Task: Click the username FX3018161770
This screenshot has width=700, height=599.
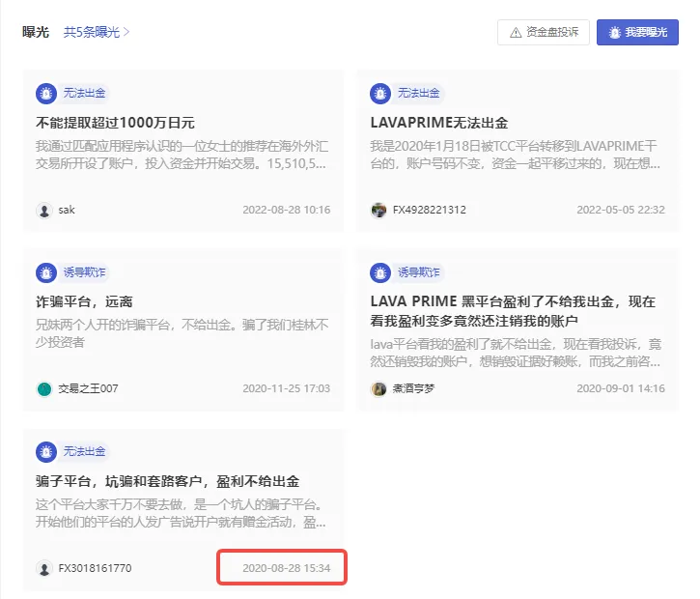Action: pyautogui.click(x=95, y=568)
